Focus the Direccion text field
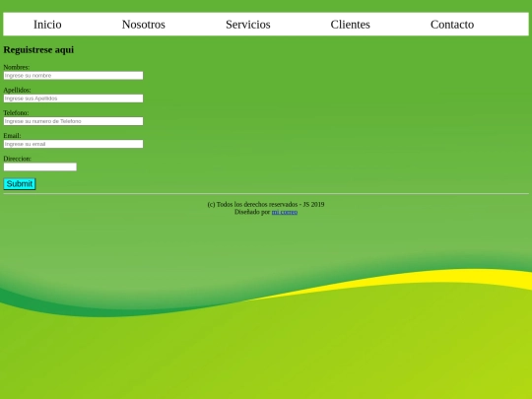 pyautogui.click(x=40, y=166)
